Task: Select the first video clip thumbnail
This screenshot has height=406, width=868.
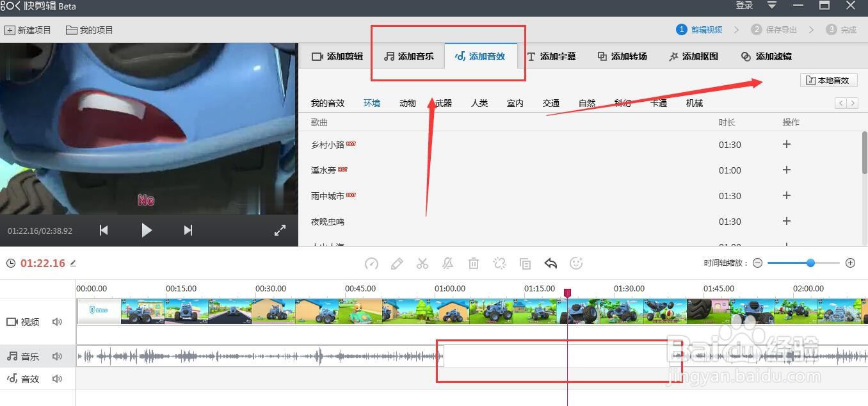Action: point(99,311)
